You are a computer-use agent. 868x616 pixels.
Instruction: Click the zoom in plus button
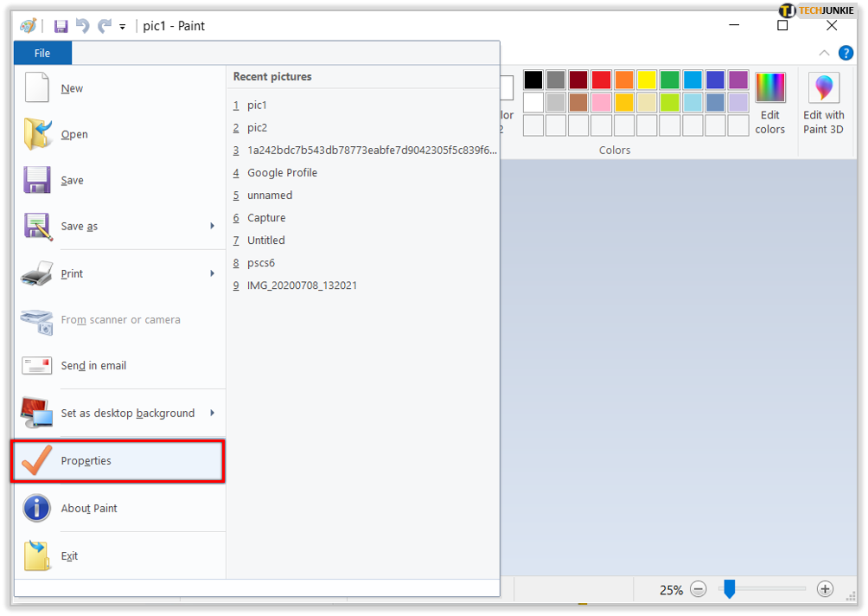coord(825,589)
